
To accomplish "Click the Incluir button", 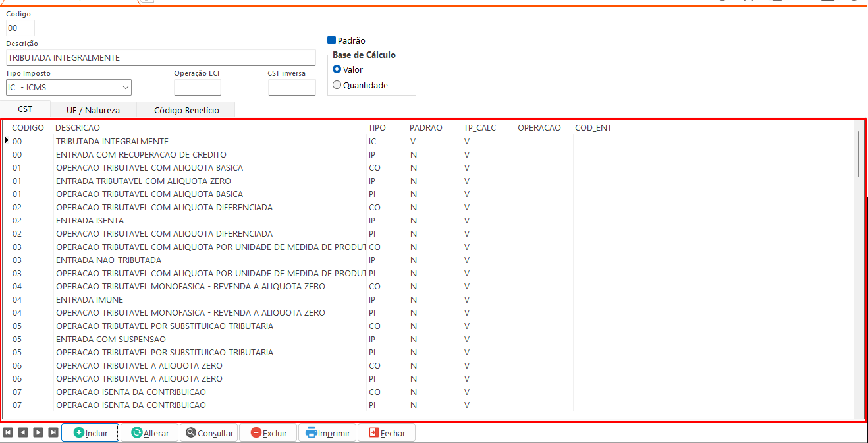I will [90, 433].
